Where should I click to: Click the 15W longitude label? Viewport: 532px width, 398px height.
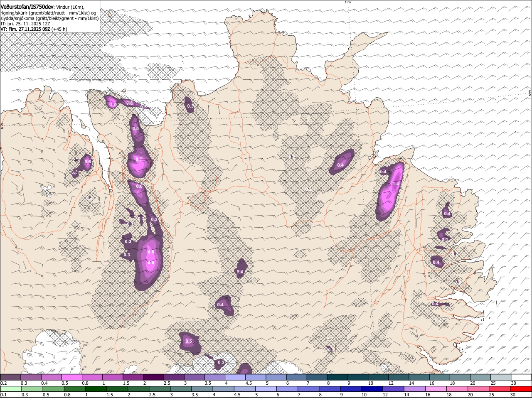348,2
